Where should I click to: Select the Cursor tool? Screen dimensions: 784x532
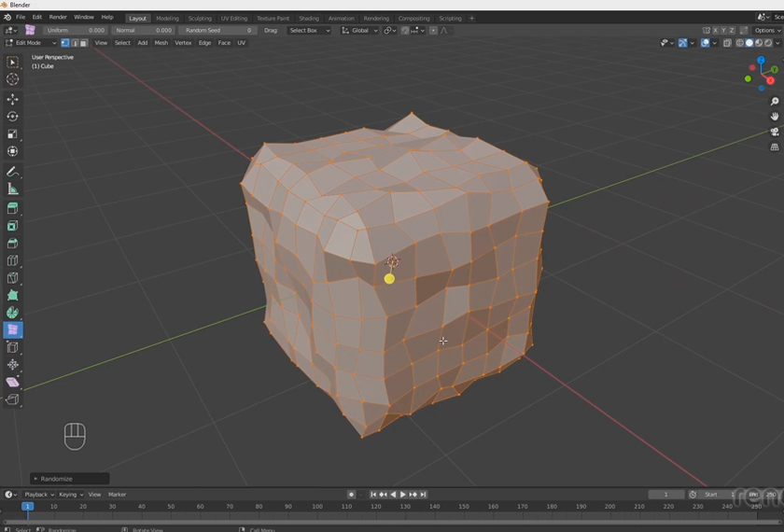tap(12, 79)
